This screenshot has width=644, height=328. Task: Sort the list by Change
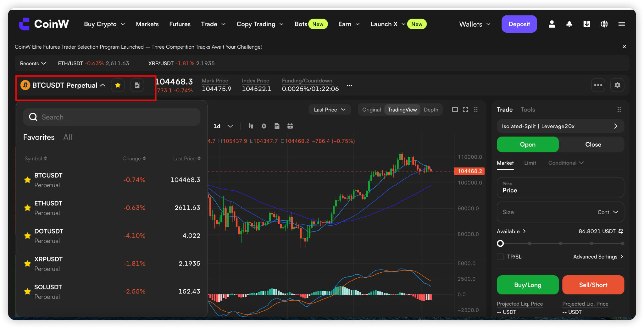[x=134, y=159]
